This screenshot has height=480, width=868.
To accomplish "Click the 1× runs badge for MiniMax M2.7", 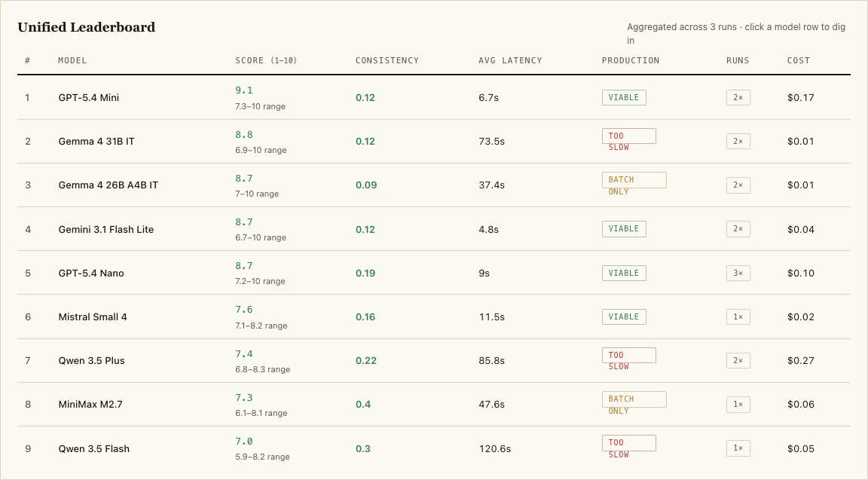I will click(x=738, y=404).
